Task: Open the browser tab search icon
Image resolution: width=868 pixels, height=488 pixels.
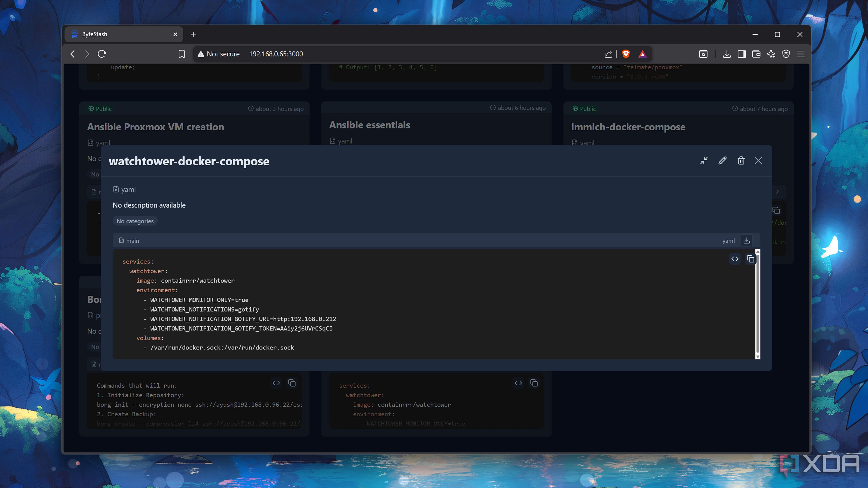Action: coord(703,54)
